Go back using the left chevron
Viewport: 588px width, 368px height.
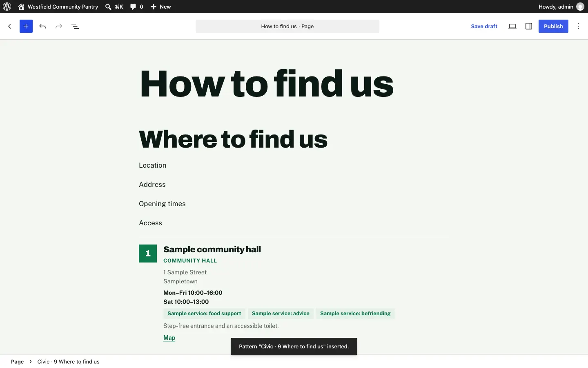(x=10, y=26)
